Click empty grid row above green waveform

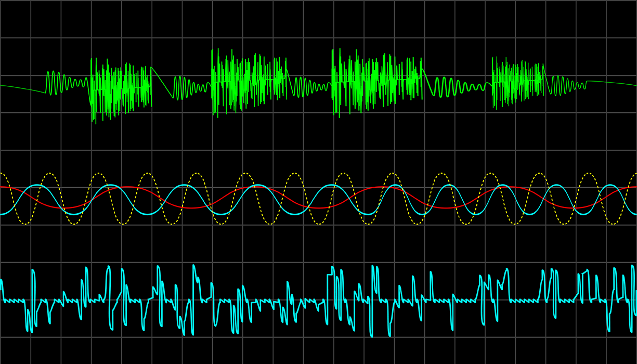tap(318, 21)
